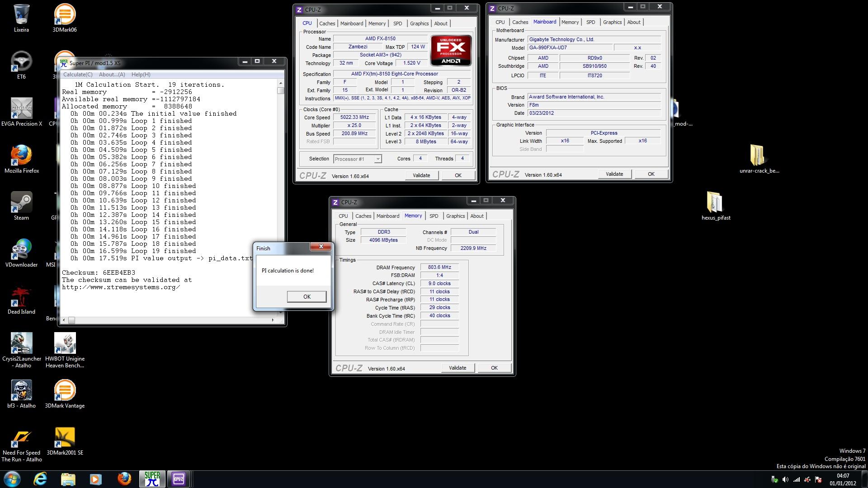Click Super PI vertical scrollbar up arrow
868x488 pixels.
click(281, 84)
